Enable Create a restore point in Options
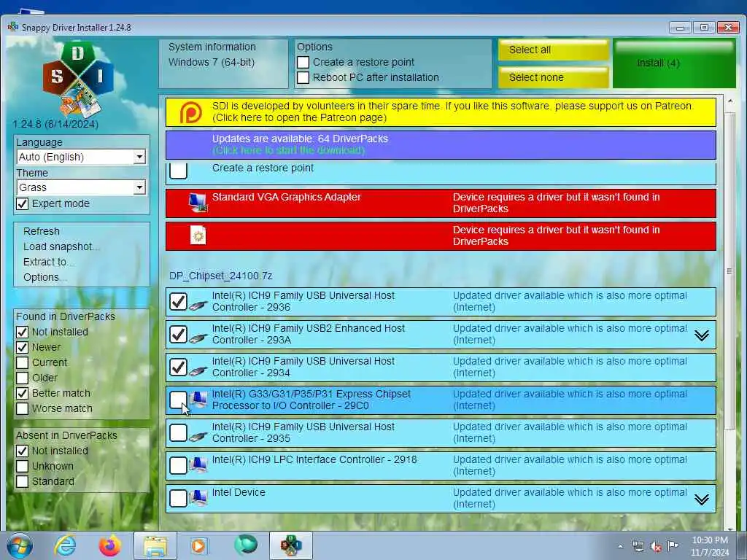The height and width of the screenshot is (560, 747). (303, 63)
